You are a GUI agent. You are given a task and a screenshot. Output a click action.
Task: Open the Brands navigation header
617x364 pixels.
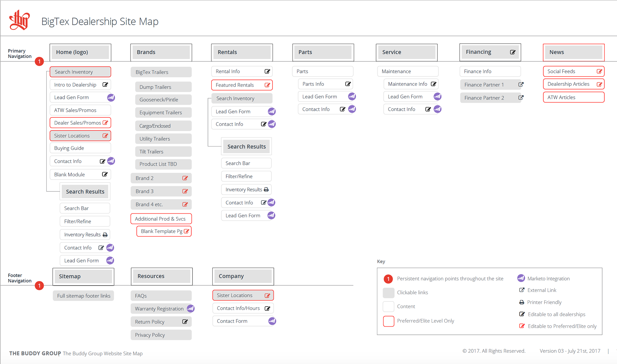point(161,52)
